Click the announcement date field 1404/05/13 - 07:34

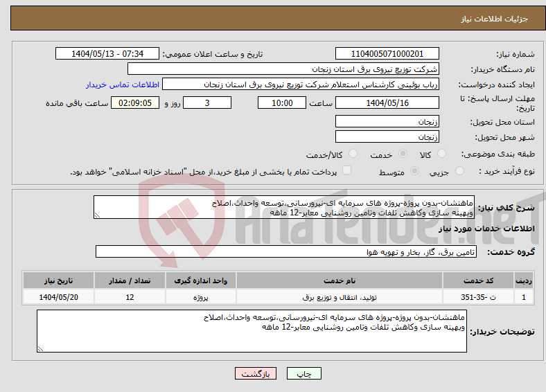point(107,53)
